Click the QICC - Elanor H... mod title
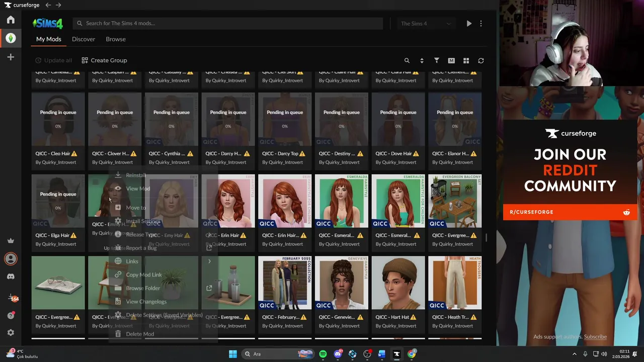This screenshot has width=644, height=362. (450, 153)
